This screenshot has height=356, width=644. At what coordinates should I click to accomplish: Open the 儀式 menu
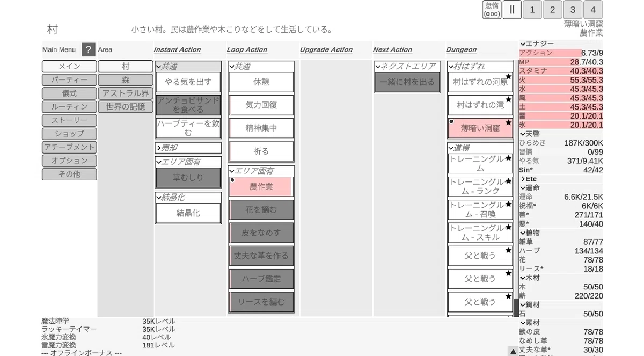pyautogui.click(x=69, y=93)
